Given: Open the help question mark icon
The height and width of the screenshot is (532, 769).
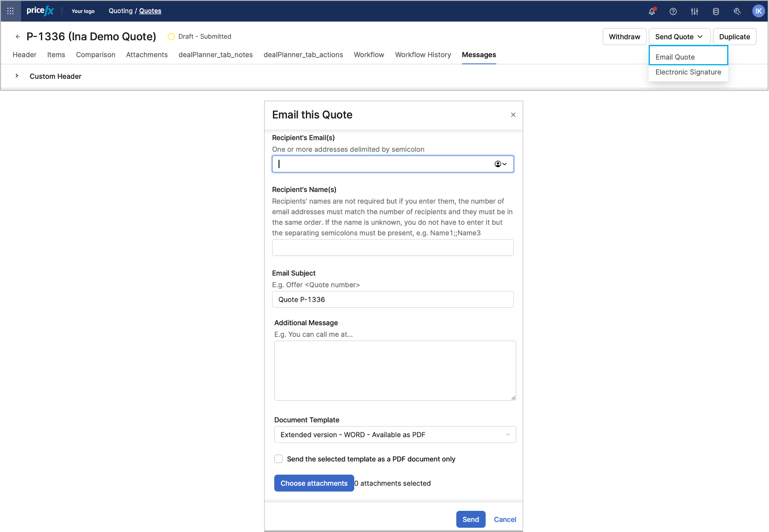Looking at the screenshot, I should click(673, 11).
